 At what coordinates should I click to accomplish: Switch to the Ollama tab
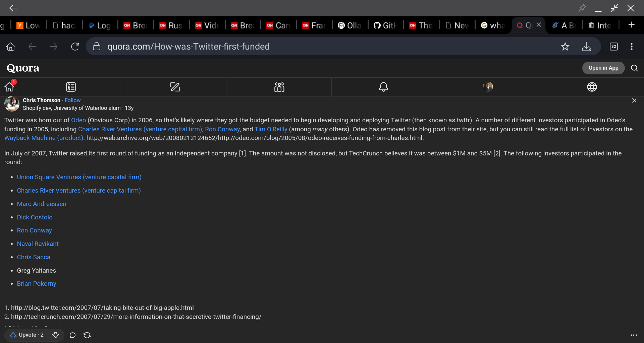[x=350, y=25]
